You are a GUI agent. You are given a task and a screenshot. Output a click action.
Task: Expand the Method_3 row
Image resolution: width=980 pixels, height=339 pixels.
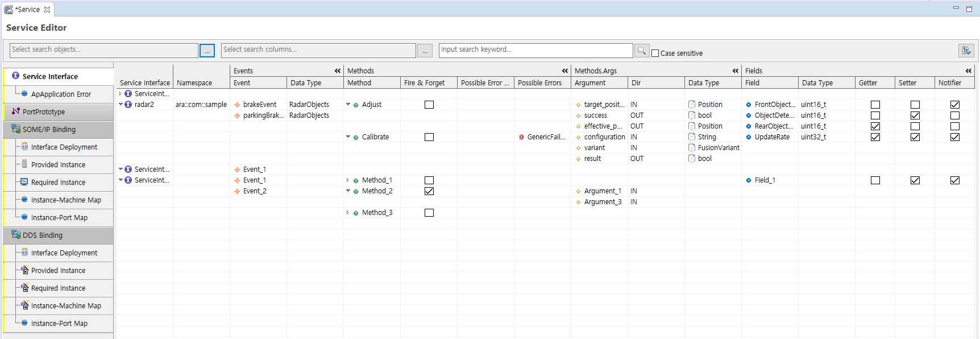click(348, 213)
